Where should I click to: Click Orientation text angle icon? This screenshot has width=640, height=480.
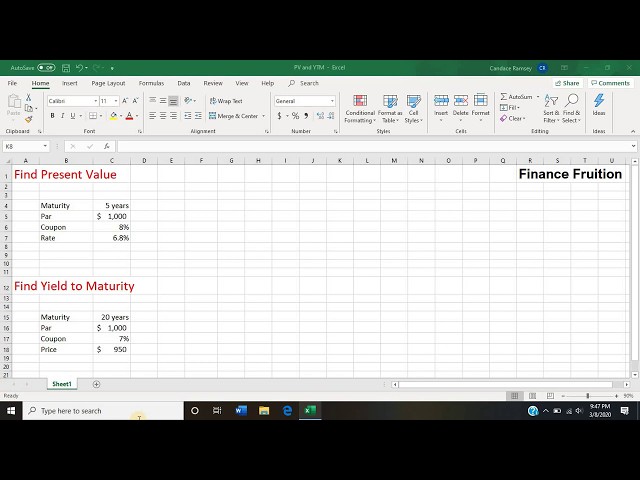188,100
